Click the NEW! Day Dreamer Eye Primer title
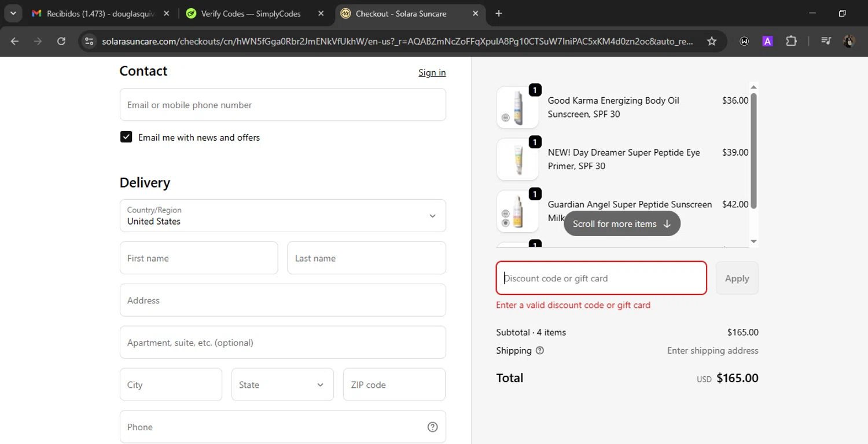868x444 pixels. (x=624, y=159)
